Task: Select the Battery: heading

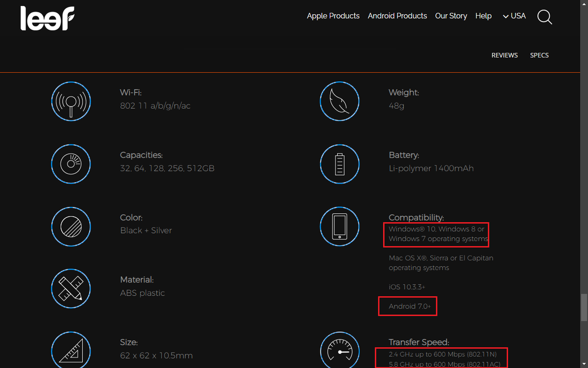Action: [x=404, y=155]
